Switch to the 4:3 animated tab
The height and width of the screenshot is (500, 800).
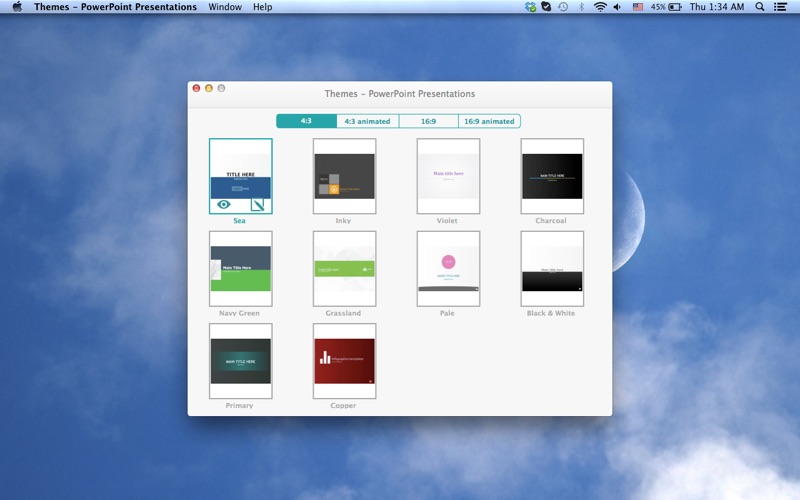tap(367, 121)
